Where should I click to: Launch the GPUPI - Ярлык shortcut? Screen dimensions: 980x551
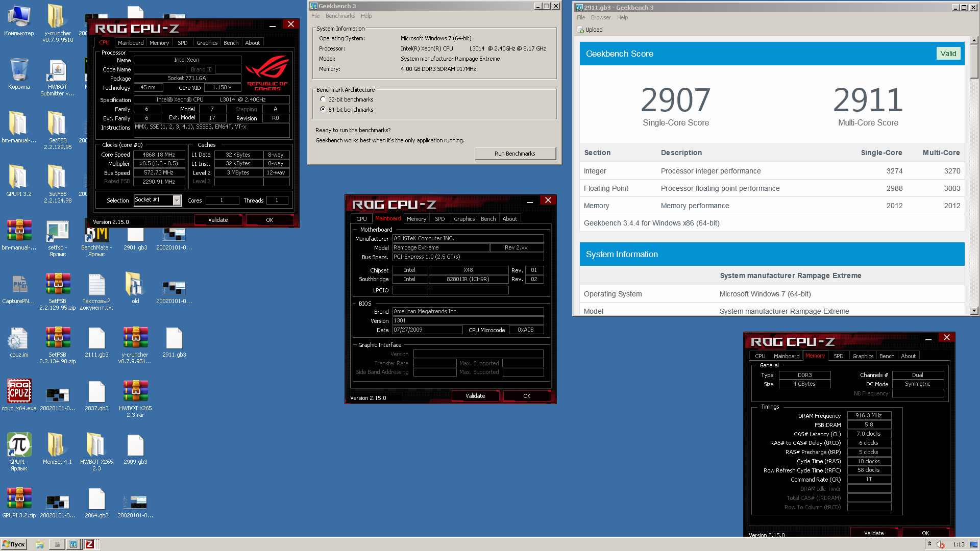coord(19,452)
